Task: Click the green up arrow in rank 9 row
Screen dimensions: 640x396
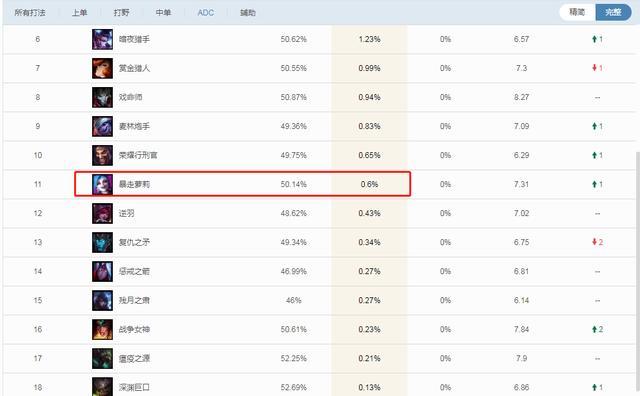Action: pyautogui.click(x=594, y=126)
